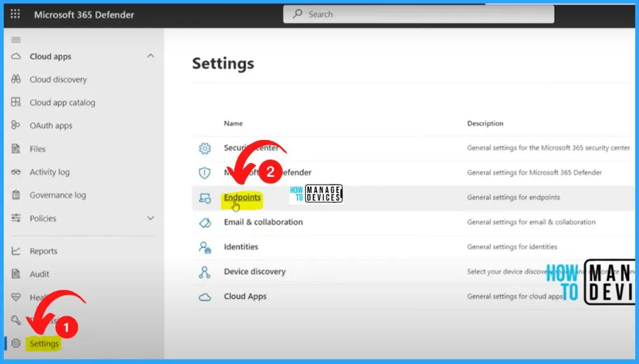Click the Health heart icon
The height and width of the screenshot is (364, 639).
coord(16,297)
